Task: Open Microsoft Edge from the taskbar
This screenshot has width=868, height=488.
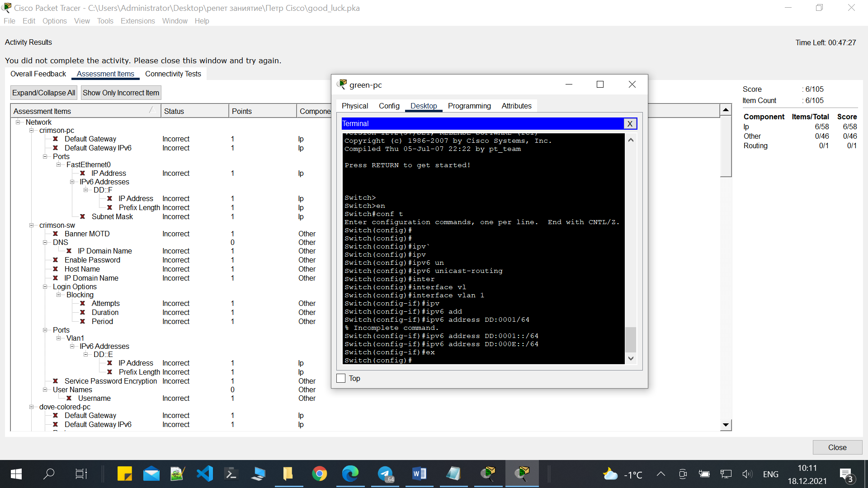Action: click(x=350, y=474)
